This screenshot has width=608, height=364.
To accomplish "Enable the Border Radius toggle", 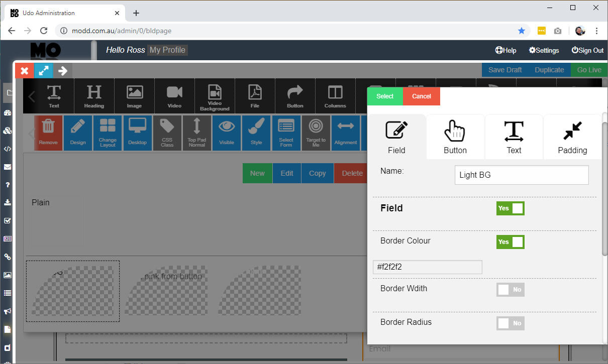I will click(x=510, y=323).
